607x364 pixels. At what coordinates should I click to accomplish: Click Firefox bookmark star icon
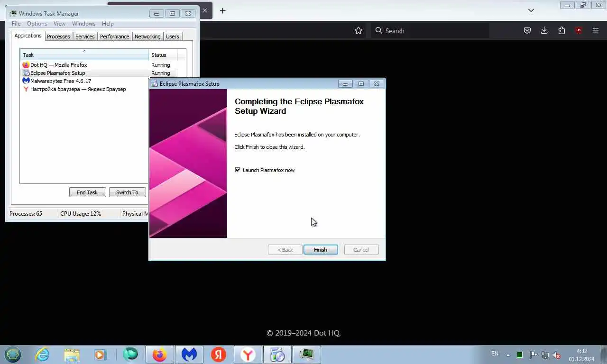(359, 30)
